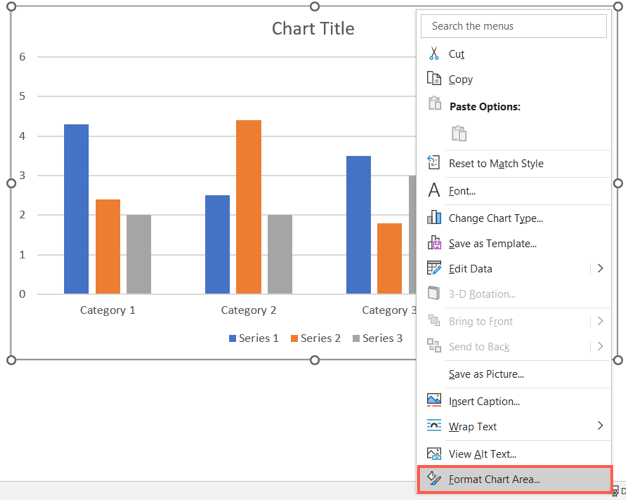Screen dimensions: 626x500
Task: Choose Save as Picture menu entry
Action: (x=486, y=374)
